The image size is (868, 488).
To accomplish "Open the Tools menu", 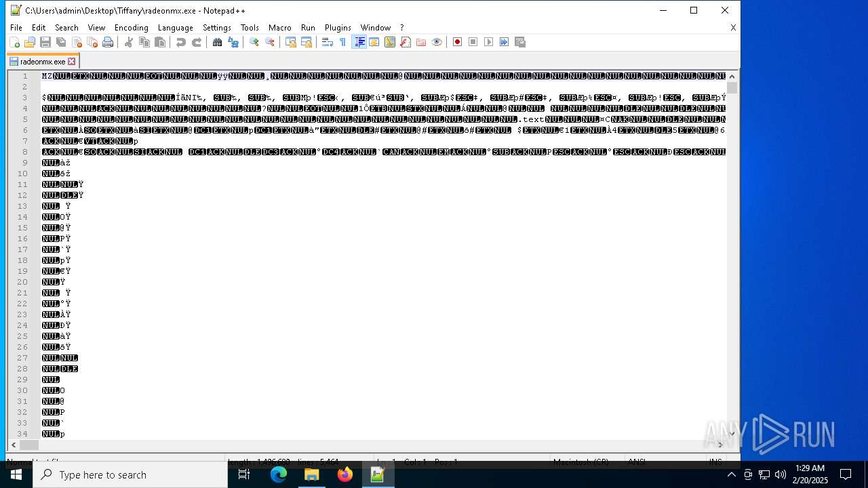I will [x=250, y=28].
